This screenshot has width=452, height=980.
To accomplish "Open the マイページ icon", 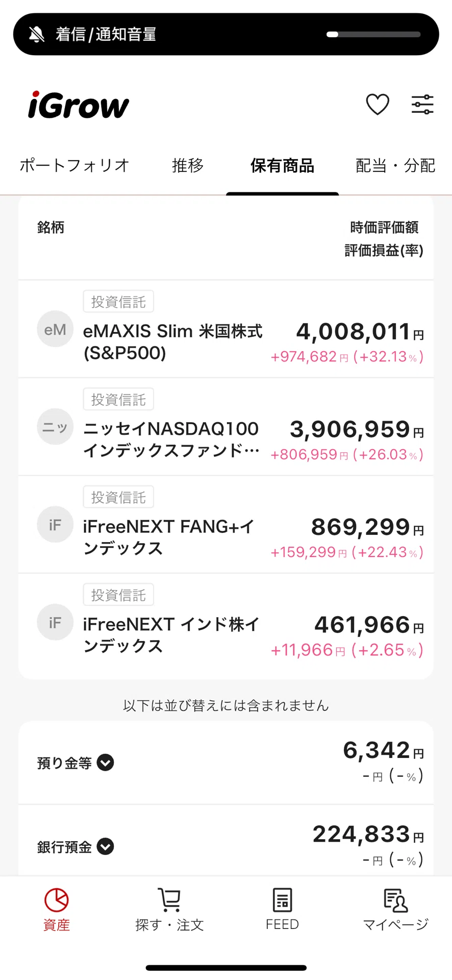I will tap(395, 900).
